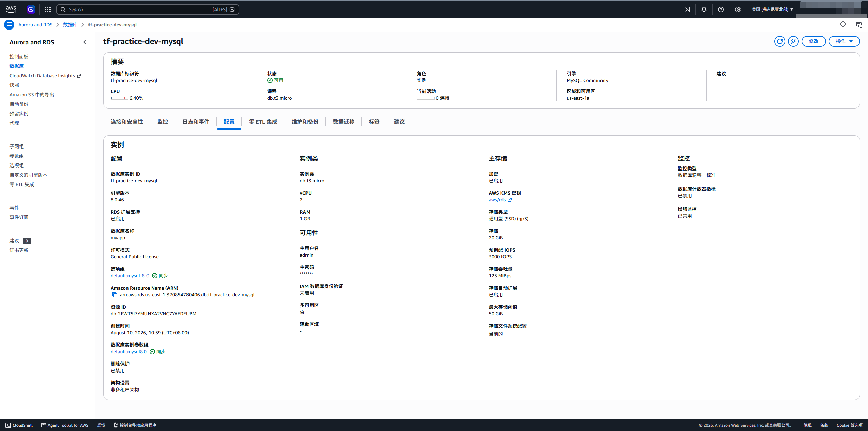Go to Amazon S3 中的导出 in the sidebar

coord(32,95)
